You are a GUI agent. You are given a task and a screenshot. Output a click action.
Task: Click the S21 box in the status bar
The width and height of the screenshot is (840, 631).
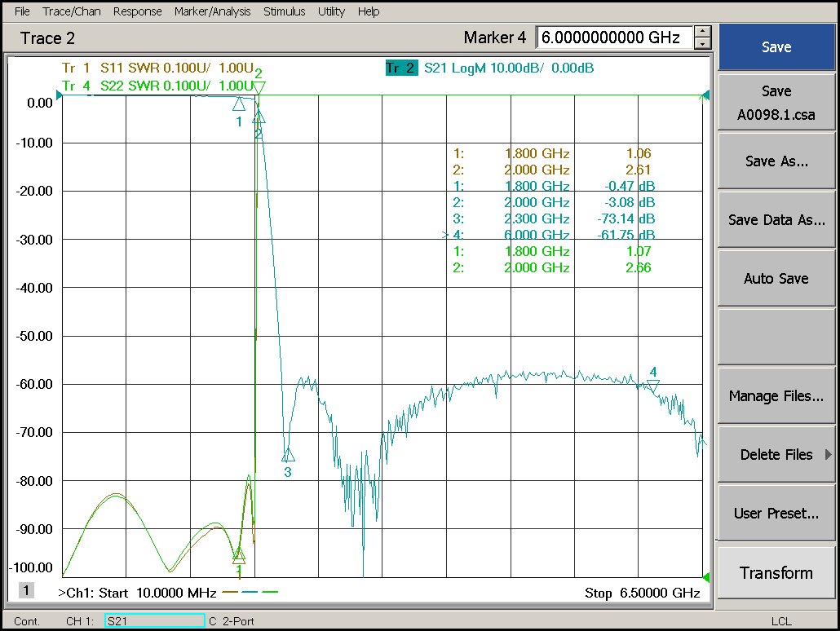point(154,621)
